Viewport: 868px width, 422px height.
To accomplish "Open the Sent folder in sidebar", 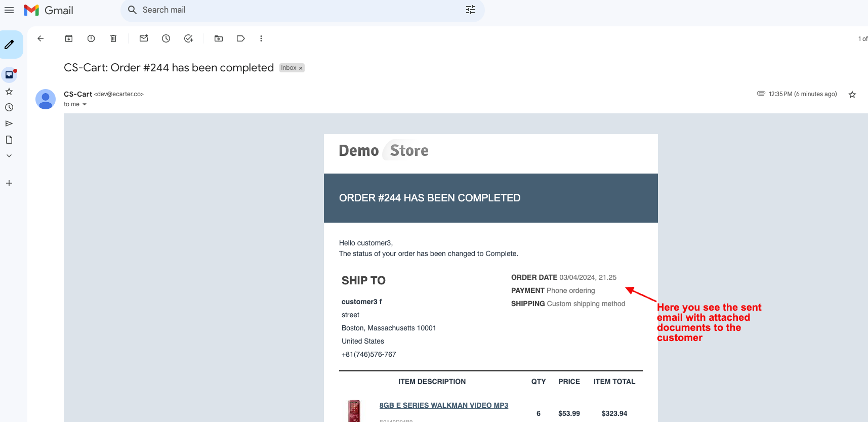I will pyautogui.click(x=9, y=123).
